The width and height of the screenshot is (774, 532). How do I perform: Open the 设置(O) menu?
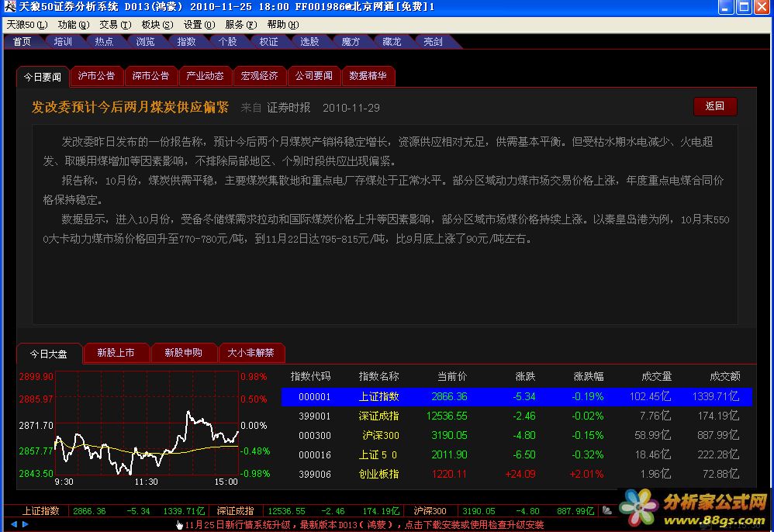click(199, 25)
